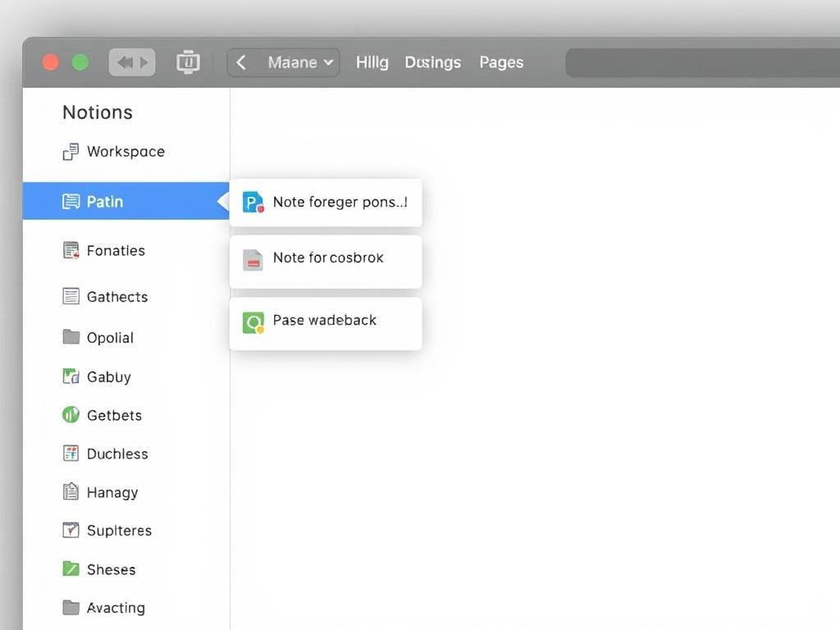Viewport: 840px width, 630px height.
Task: Click the red P icon on Note foreger pons
Action: 252,202
